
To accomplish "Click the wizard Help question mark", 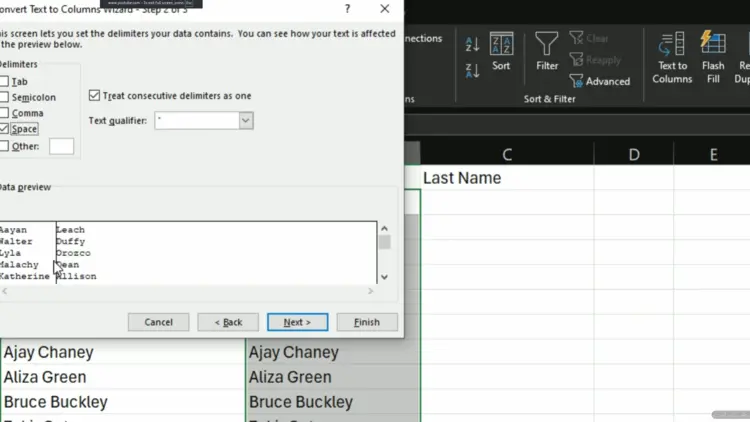I will tap(347, 9).
